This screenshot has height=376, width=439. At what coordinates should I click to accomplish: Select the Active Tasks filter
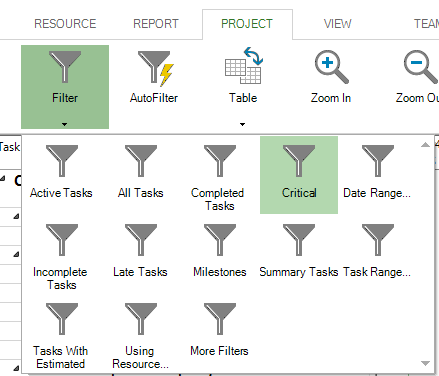[61, 175]
